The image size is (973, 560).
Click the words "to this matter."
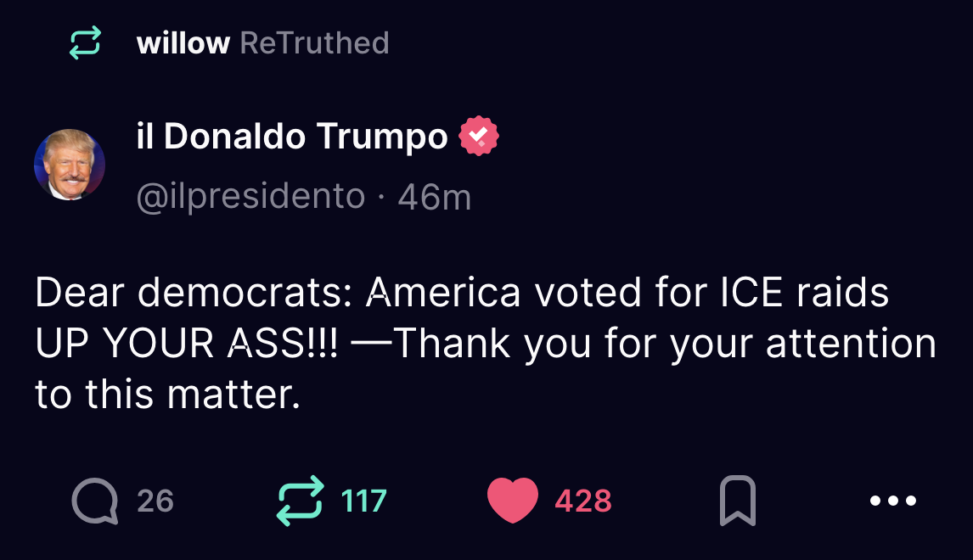pyautogui.click(x=168, y=395)
